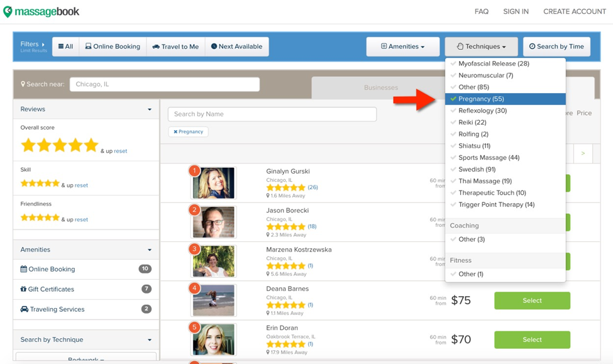Viewport: 613px width, 364px height.
Task: Select Online Booking amenity in sidebar
Action: coord(86,269)
